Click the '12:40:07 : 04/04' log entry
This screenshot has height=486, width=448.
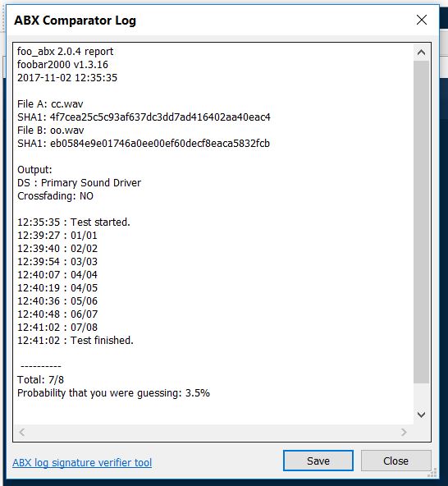point(57,275)
